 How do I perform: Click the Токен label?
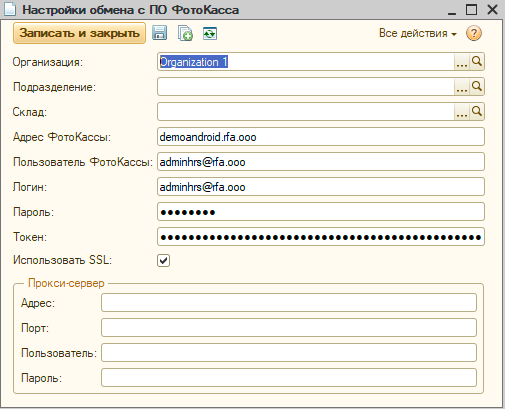[x=30, y=237]
